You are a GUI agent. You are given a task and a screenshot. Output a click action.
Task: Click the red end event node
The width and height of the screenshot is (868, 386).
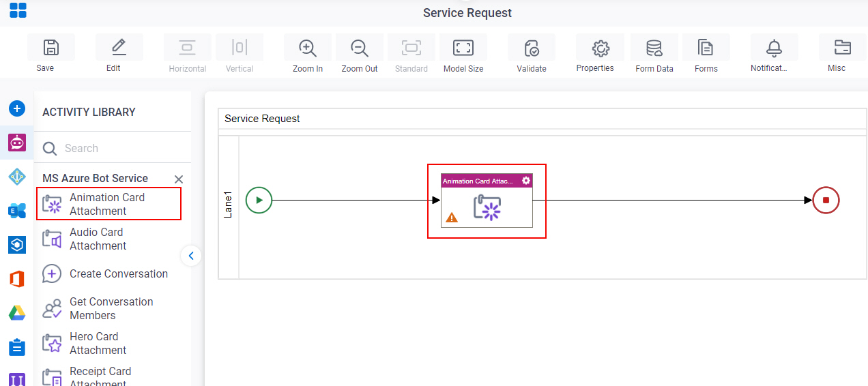[x=826, y=201]
